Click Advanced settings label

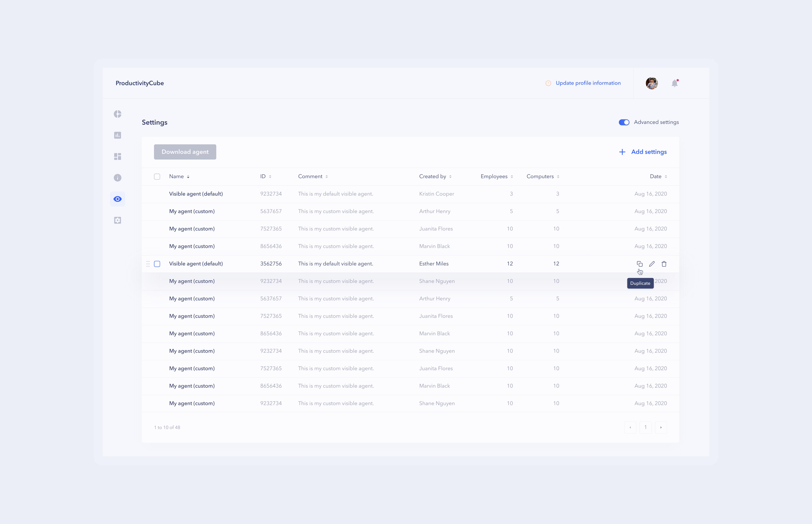coord(656,122)
